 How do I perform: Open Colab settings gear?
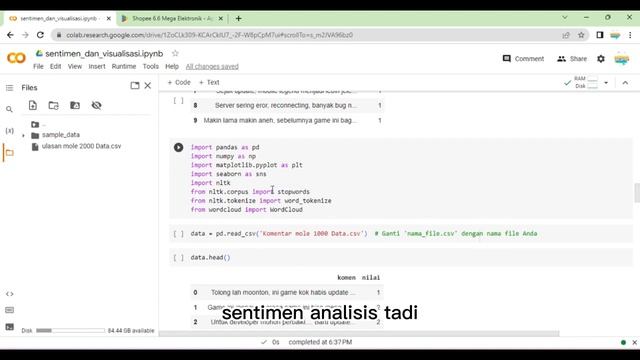tap(601, 59)
